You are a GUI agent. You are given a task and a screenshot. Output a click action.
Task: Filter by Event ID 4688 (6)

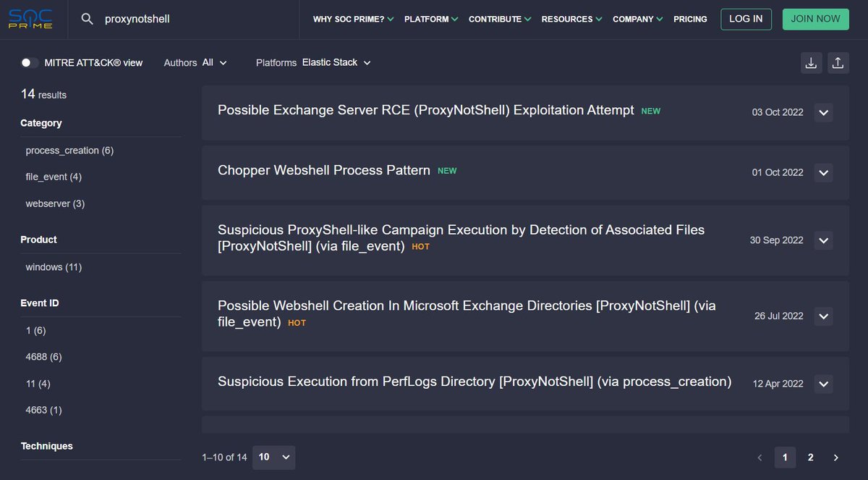43,357
